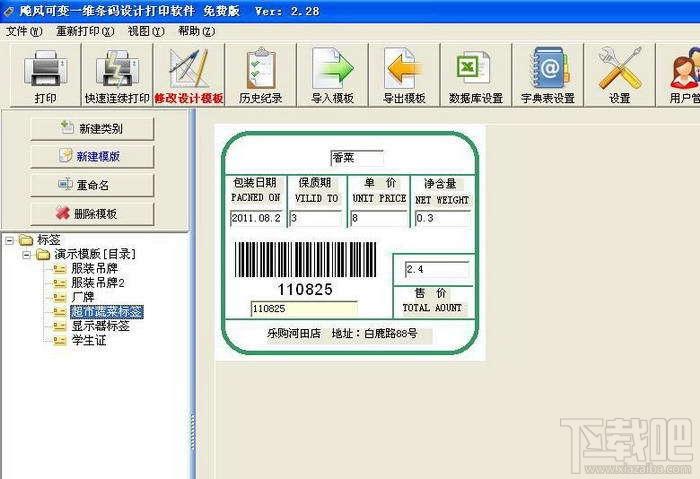
Task: Click the 学生证 template icon
Action: (x=60, y=341)
